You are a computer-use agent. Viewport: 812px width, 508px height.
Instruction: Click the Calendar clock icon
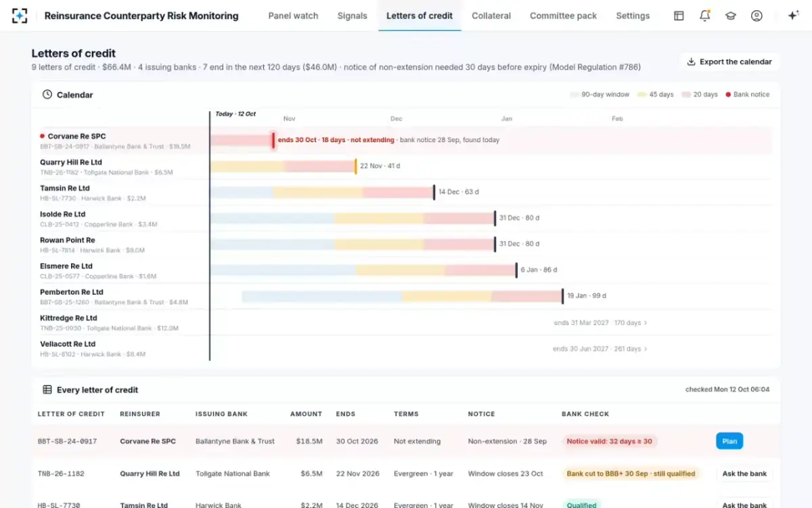[x=47, y=95]
